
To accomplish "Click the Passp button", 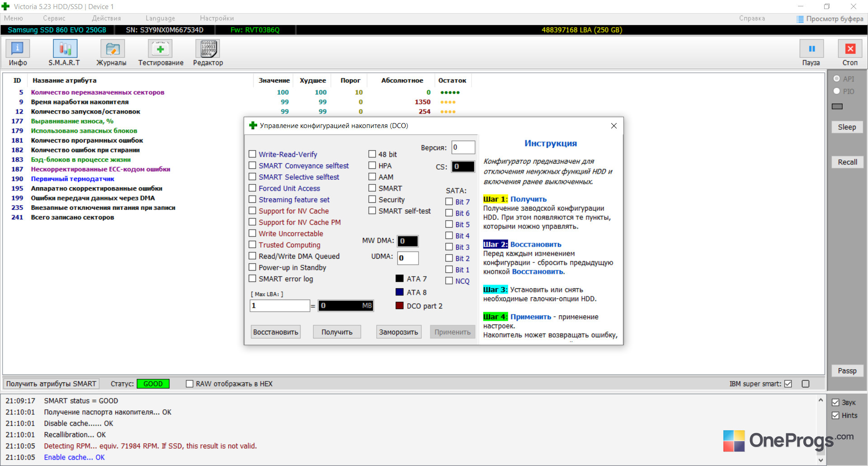I will coord(847,371).
